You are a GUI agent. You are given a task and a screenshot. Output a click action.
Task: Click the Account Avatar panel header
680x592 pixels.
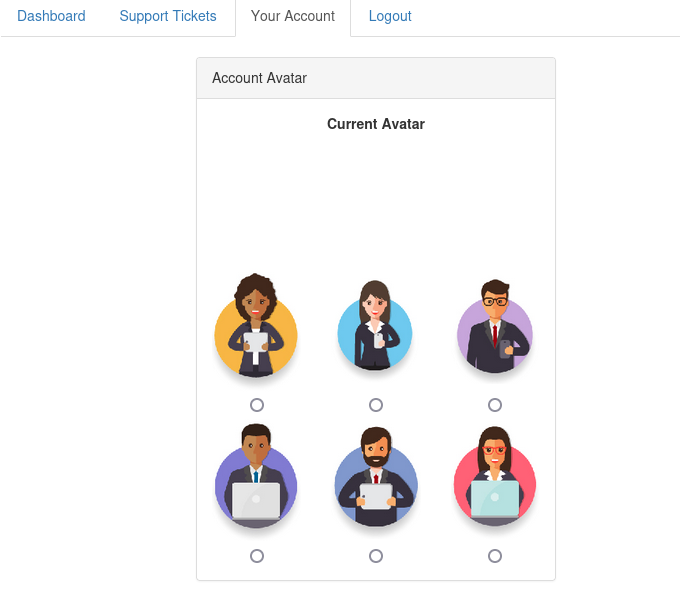376,78
